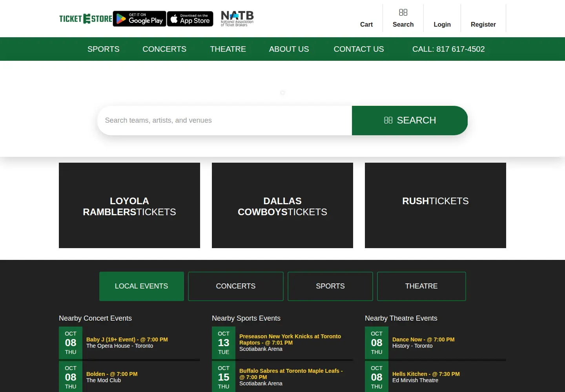Click the Oct 13 Tue date box

pos(224,343)
